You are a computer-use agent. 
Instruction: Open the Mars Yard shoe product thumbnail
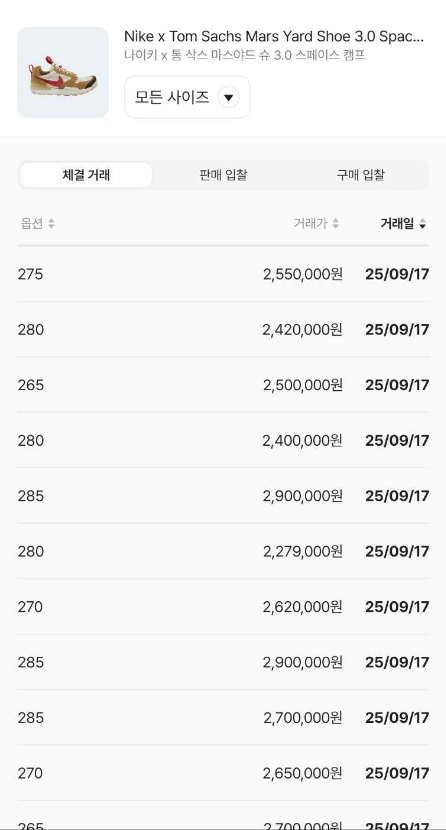63,73
